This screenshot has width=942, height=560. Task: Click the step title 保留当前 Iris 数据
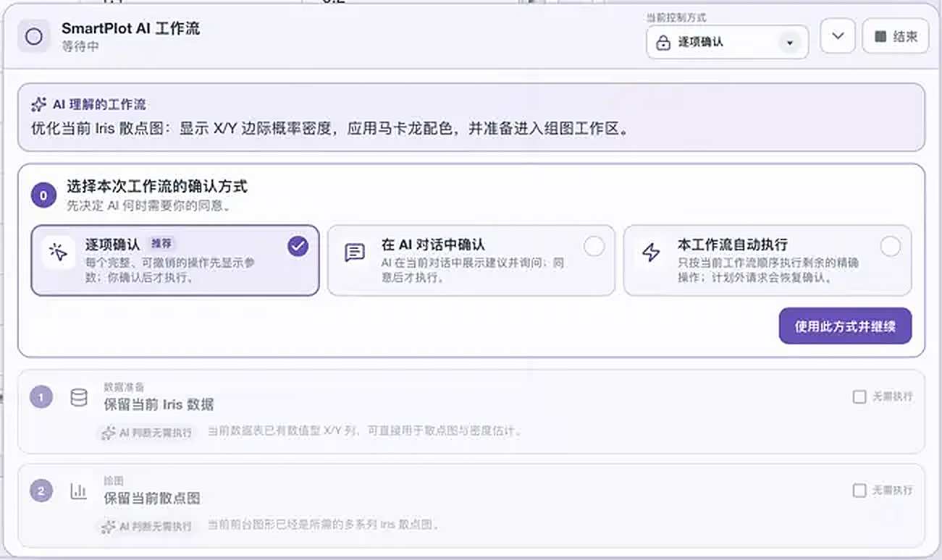click(x=159, y=404)
